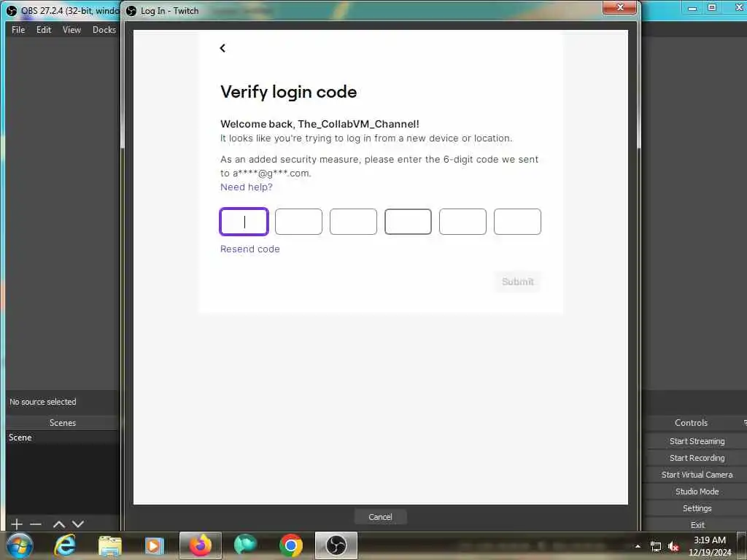This screenshot has height=560, width=747.
Task: Click Exit in OBS Controls
Action: (697, 524)
